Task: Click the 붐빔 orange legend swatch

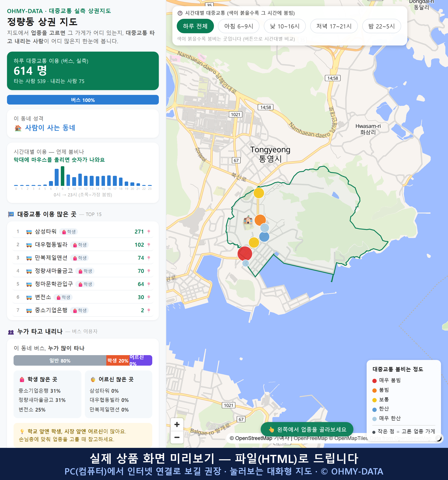Action: 374,390
